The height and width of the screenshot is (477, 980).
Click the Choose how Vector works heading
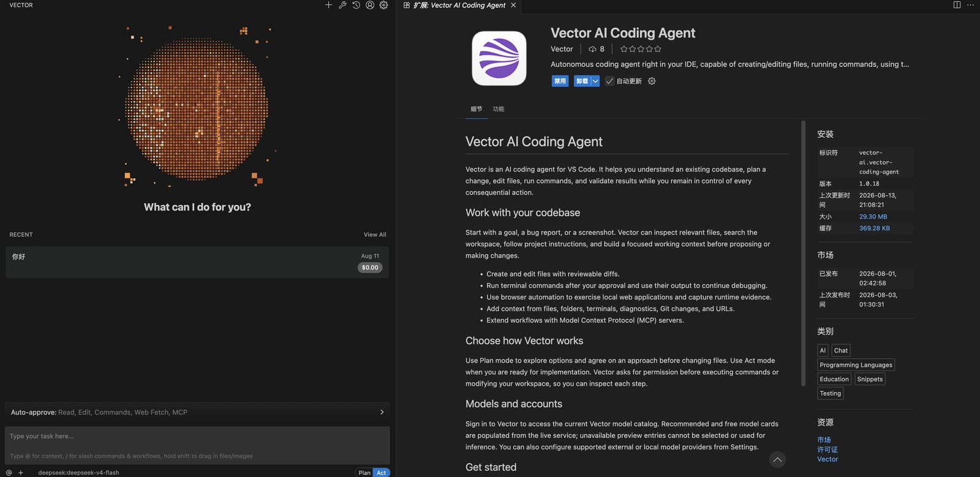(x=524, y=341)
